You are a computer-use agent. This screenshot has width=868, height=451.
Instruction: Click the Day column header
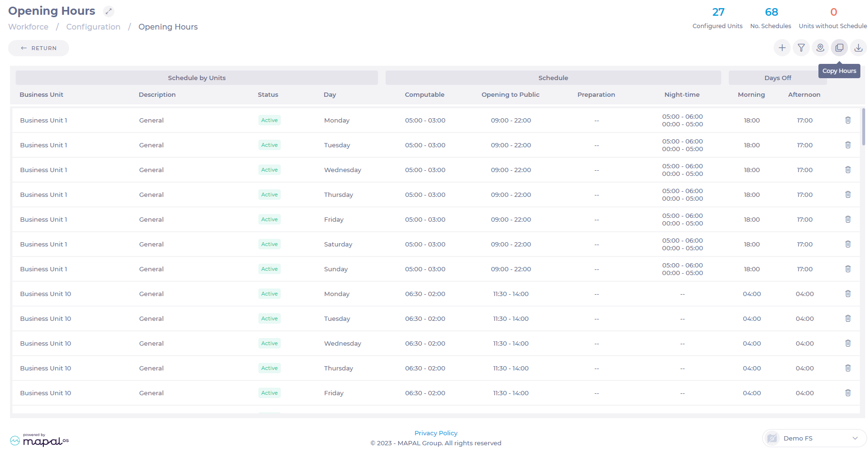pos(330,94)
